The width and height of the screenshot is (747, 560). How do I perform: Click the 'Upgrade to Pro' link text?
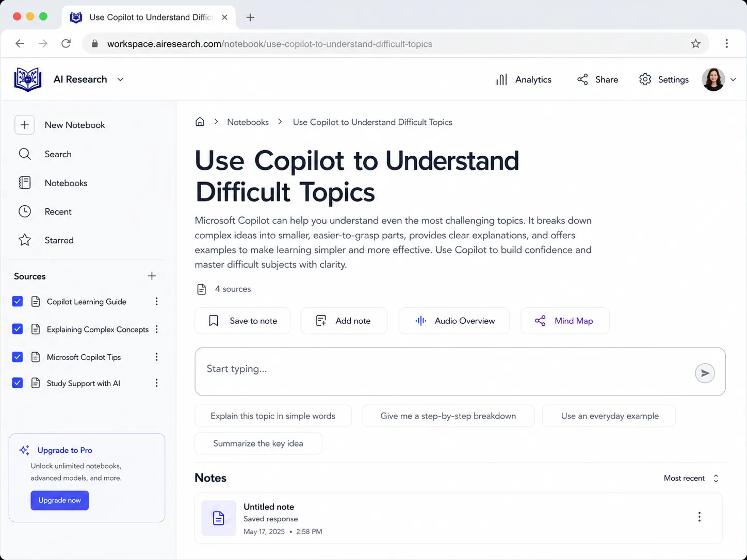tap(65, 450)
